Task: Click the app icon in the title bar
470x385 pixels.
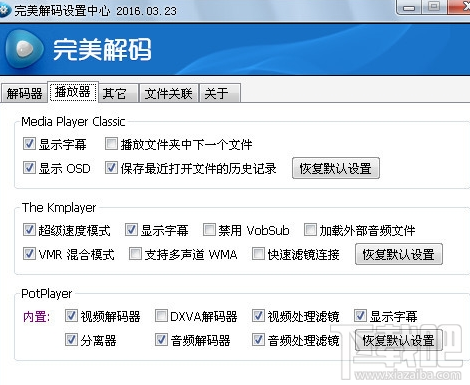Action: tap(4, 11)
